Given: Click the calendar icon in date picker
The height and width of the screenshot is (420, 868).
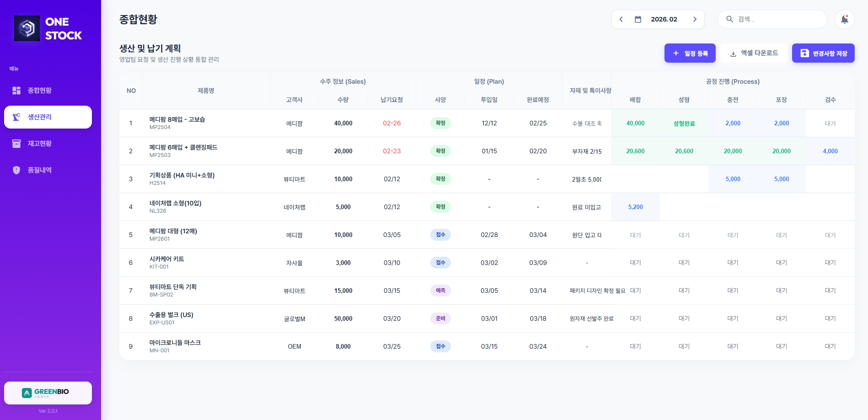Looking at the screenshot, I should tap(638, 19).
